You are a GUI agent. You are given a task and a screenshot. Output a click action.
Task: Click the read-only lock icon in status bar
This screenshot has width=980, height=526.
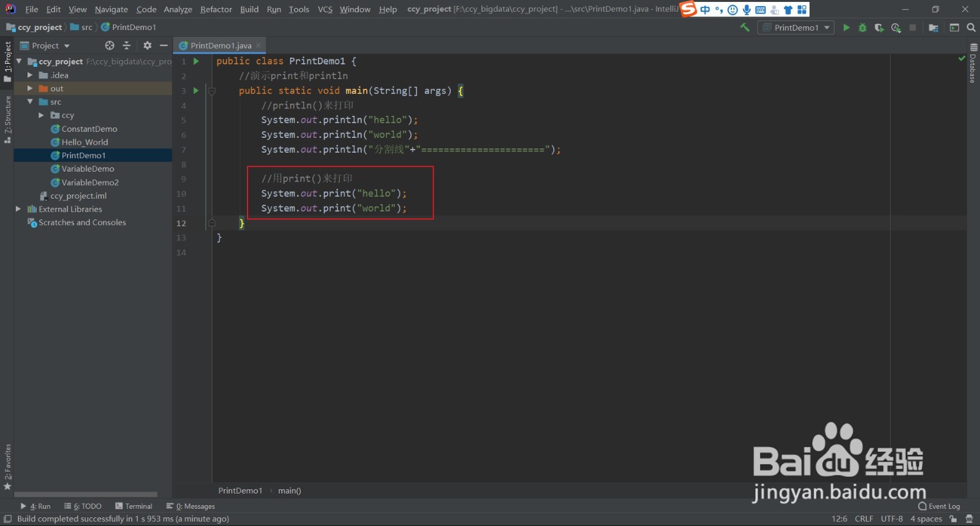pos(953,519)
